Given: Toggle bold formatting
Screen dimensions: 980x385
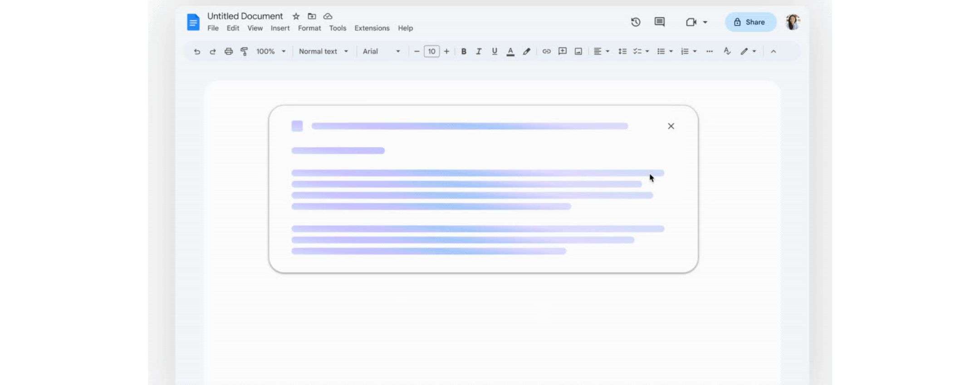Looking at the screenshot, I should pos(464,51).
